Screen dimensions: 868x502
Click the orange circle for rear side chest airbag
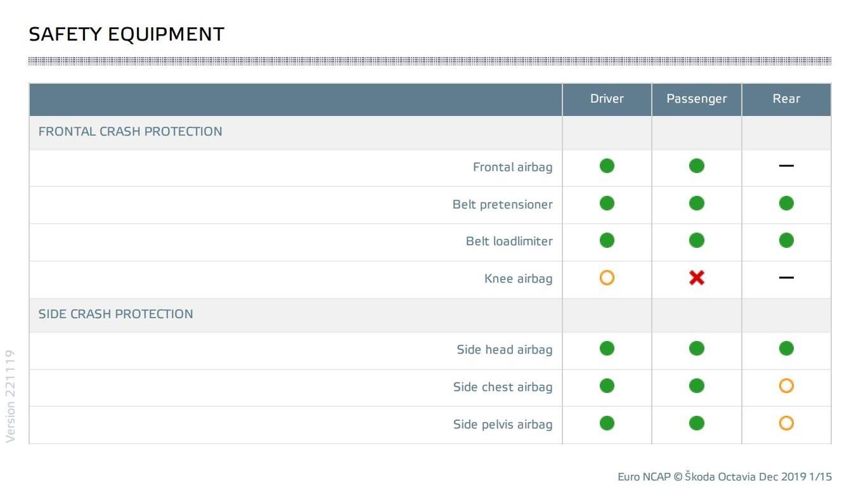coord(786,386)
